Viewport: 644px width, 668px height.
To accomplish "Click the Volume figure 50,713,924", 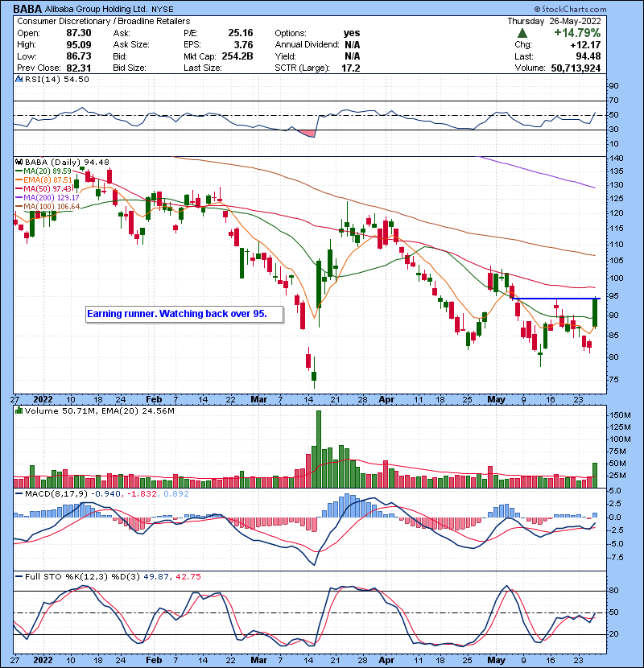I will [576, 68].
